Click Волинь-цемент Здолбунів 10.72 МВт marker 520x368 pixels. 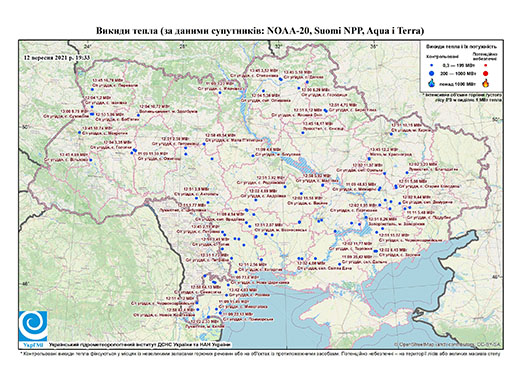138,115
